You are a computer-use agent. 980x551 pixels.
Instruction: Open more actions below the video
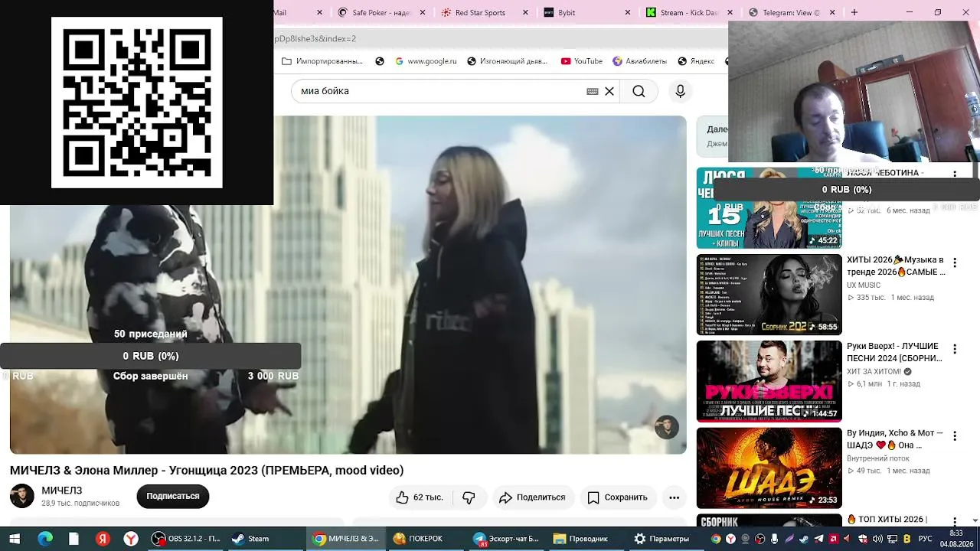click(674, 497)
